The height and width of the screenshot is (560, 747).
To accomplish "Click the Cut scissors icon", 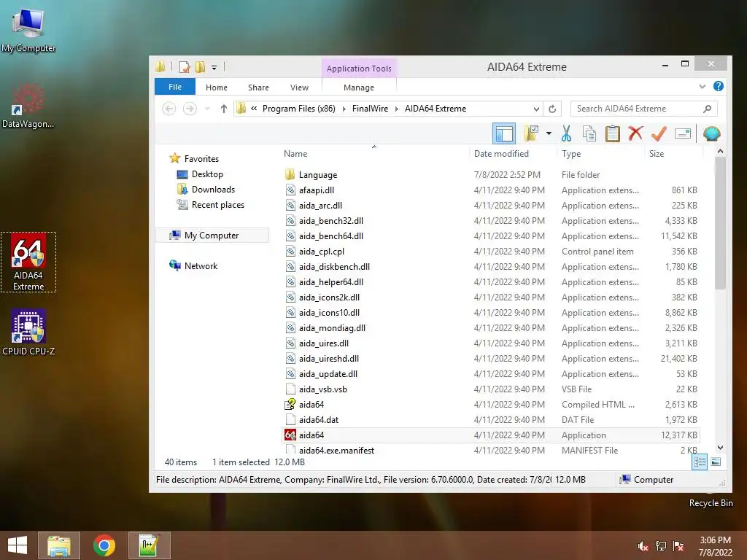I will point(566,134).
